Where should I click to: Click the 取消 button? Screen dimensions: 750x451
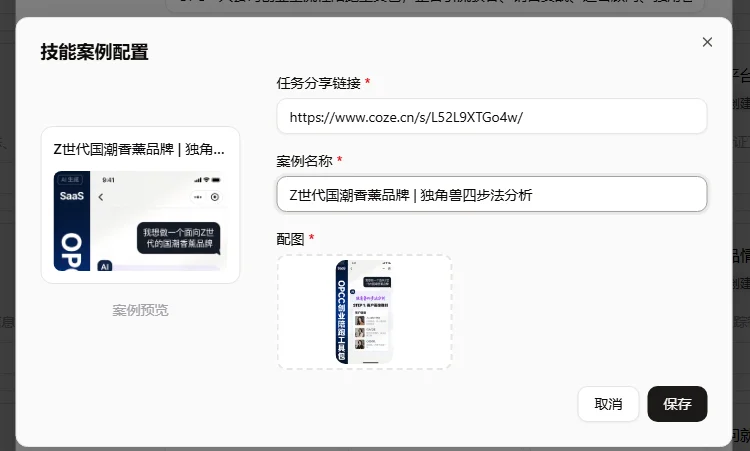point(608,404)
